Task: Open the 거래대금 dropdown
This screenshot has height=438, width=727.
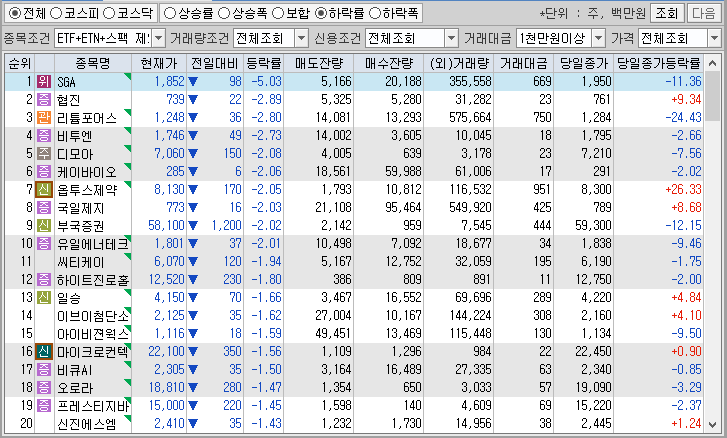Action: point(599,38)
